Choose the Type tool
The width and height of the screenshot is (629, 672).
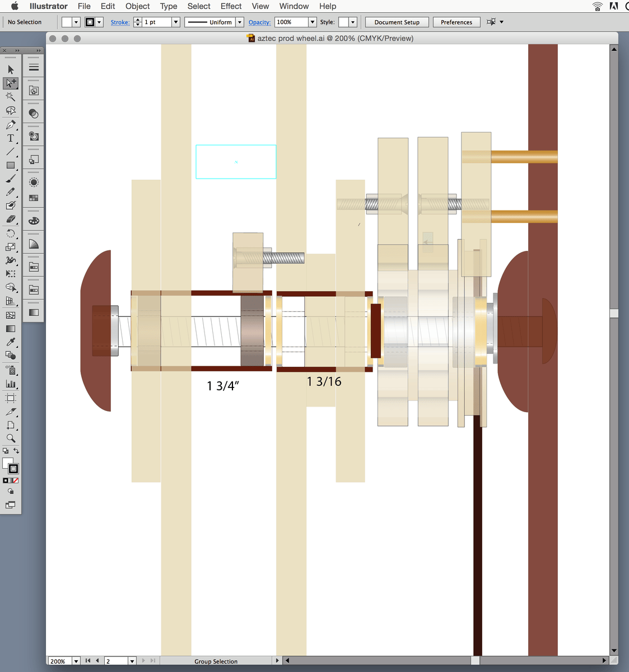[x=10, y=139]
